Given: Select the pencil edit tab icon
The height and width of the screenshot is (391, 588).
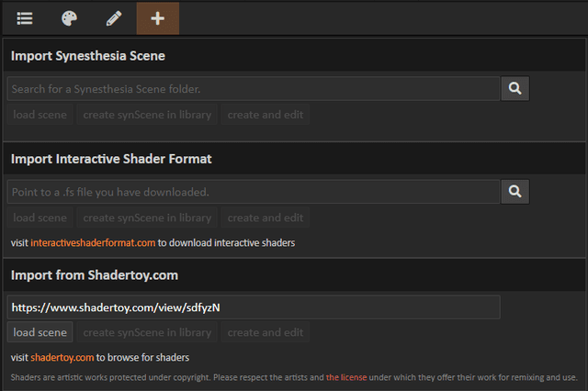Looking at the screenshot, I should [114, 18].
